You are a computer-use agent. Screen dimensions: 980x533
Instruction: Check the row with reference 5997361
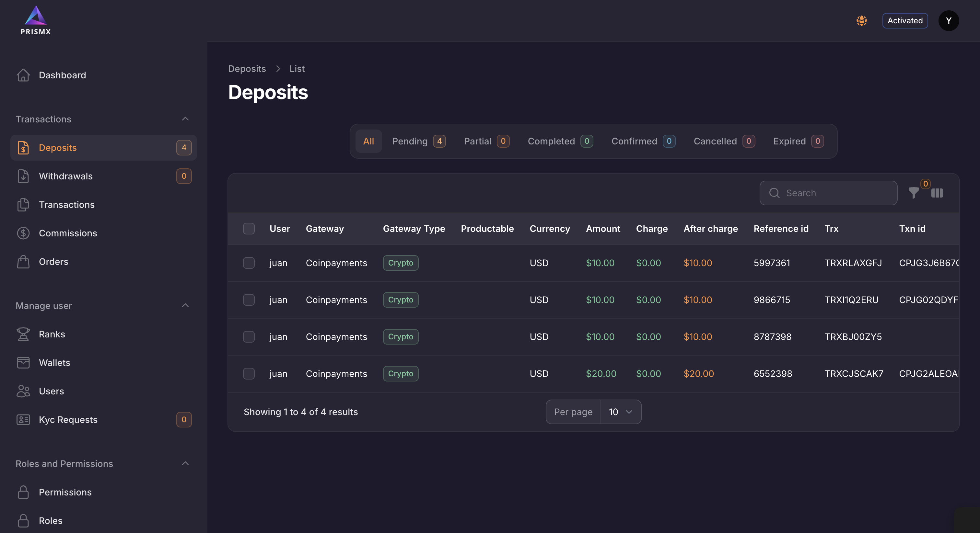click(249, 263)
